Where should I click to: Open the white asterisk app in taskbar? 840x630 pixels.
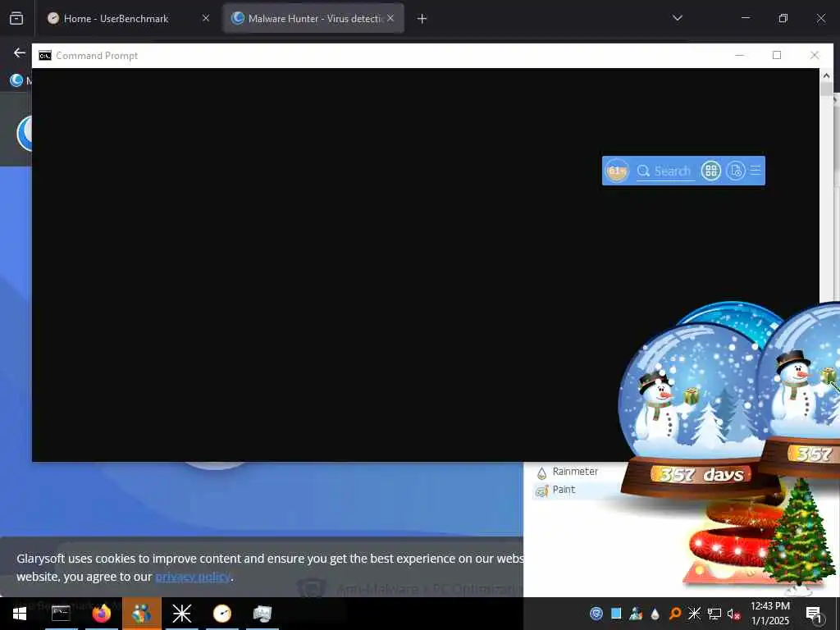(181, 614)
